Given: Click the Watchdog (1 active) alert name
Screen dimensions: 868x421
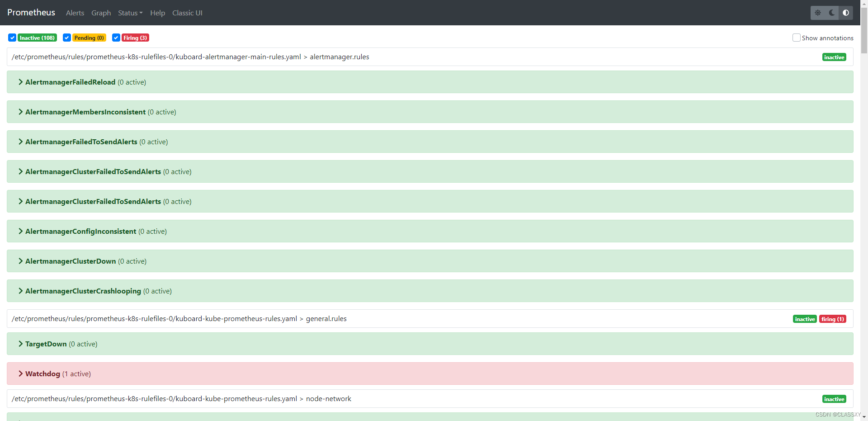Looking at the screenshot, I should (x=58, y=374).
